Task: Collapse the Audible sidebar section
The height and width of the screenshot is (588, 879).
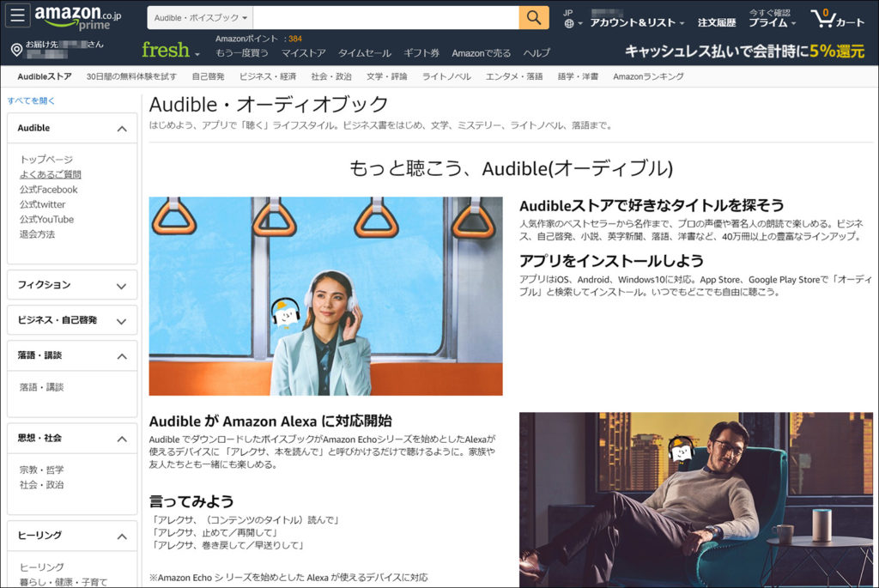Action: pos(122,129)
